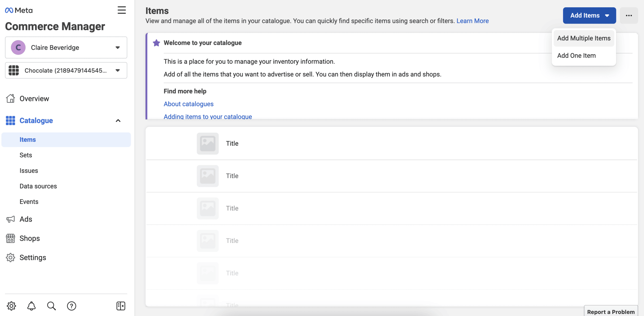Viewport: 644px width, 316px height.
Task: Select Add Multiple Items option
Action: [x=584, y=38]
